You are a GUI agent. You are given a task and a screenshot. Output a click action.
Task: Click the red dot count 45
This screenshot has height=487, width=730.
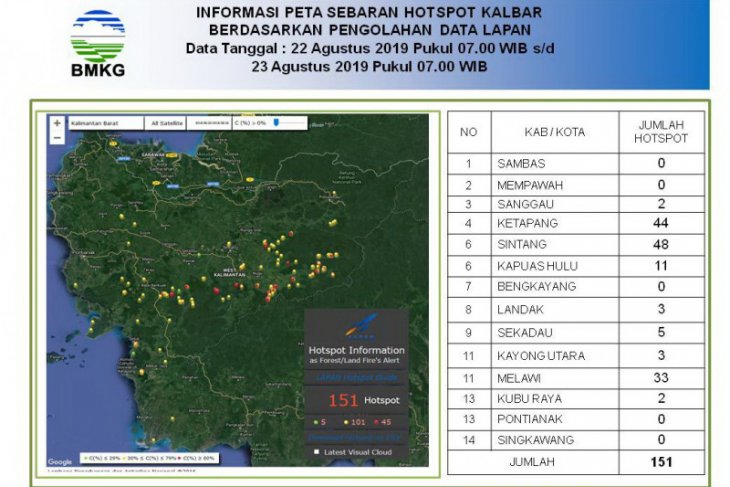tap(383, 422)
